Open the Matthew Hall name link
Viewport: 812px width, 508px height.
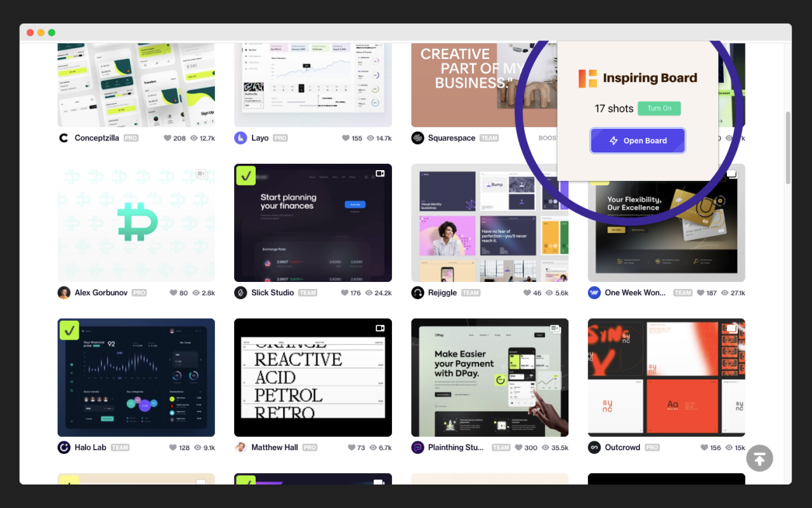(275, 448)
